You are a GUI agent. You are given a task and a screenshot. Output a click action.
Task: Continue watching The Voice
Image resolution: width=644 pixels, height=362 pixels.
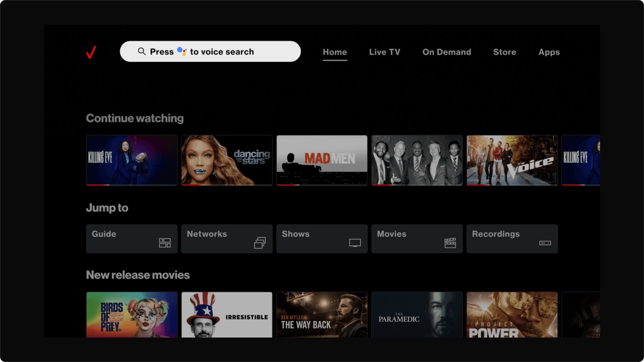point(512,160)
